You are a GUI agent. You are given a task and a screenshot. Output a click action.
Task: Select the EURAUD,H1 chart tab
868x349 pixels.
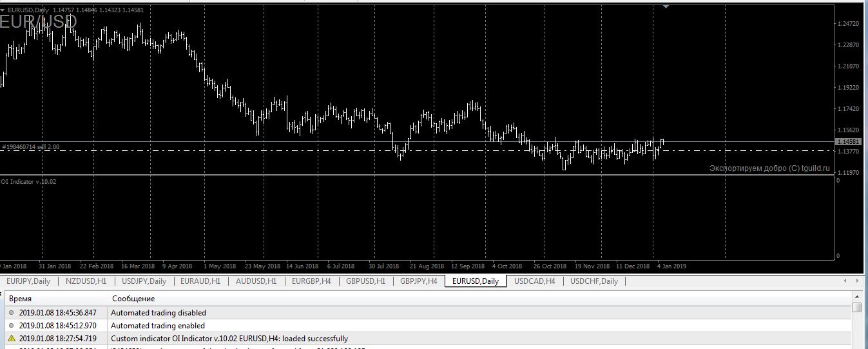pos(200,281)
